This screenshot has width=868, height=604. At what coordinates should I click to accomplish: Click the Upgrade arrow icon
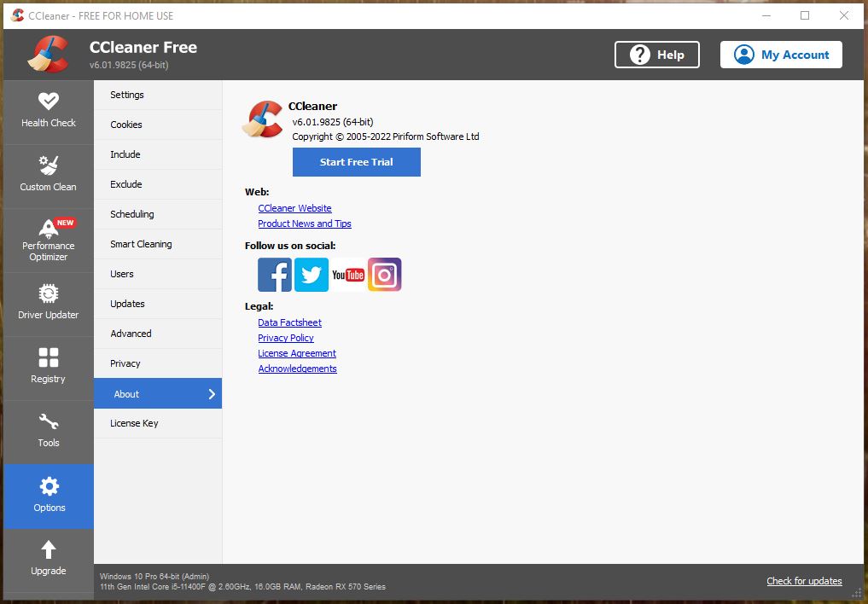(x=48, y=560)
